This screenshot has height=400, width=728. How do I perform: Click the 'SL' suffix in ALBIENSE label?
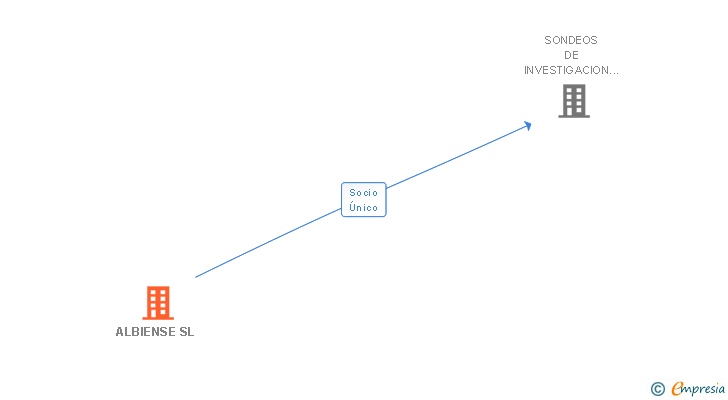pos(187,332)
